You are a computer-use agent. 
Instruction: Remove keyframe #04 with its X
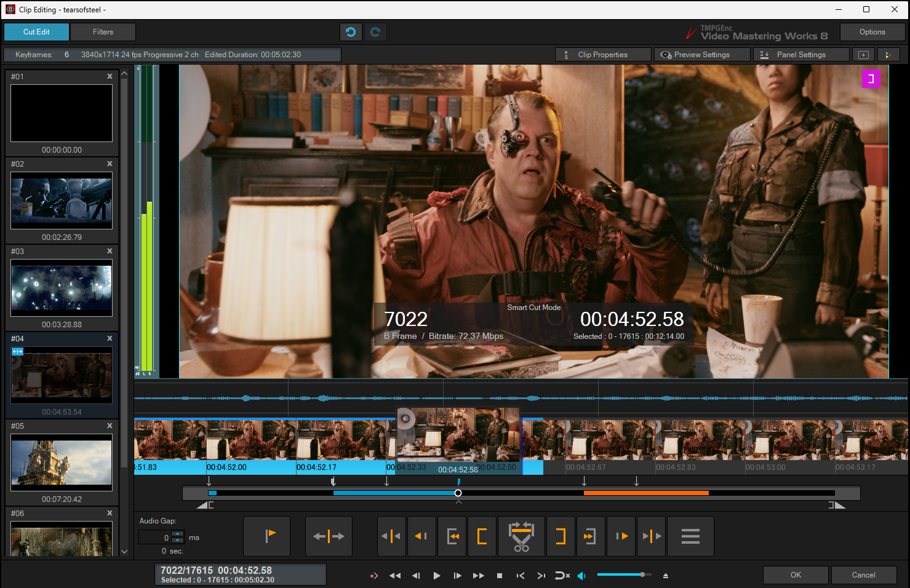[110, 338]
